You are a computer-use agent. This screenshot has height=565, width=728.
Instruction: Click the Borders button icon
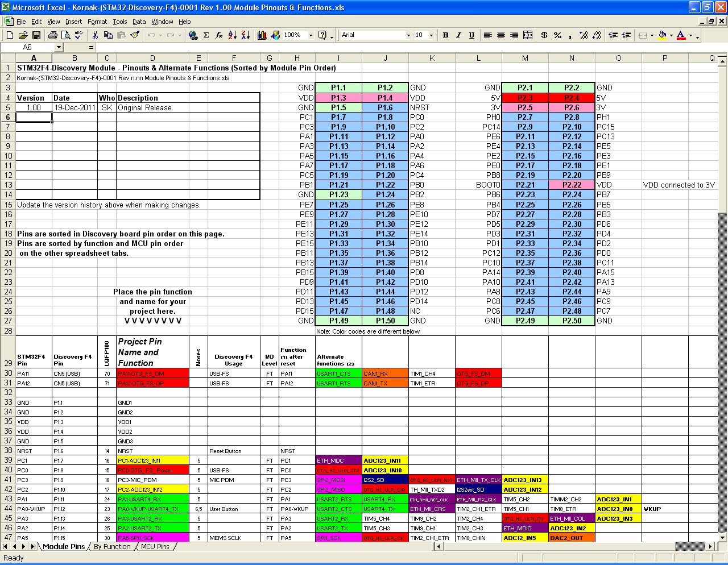pyautogui.click(x=643, y=35)
